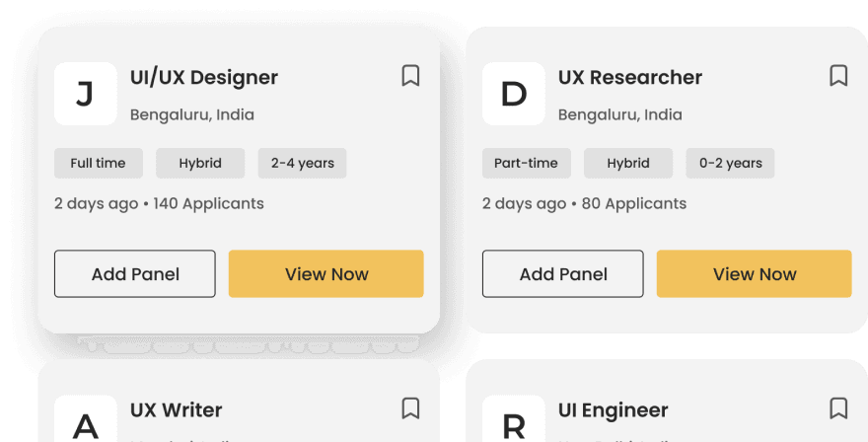Open the J company logo
This screenshot has width=868, height=442.
click(x=85, y=94)
